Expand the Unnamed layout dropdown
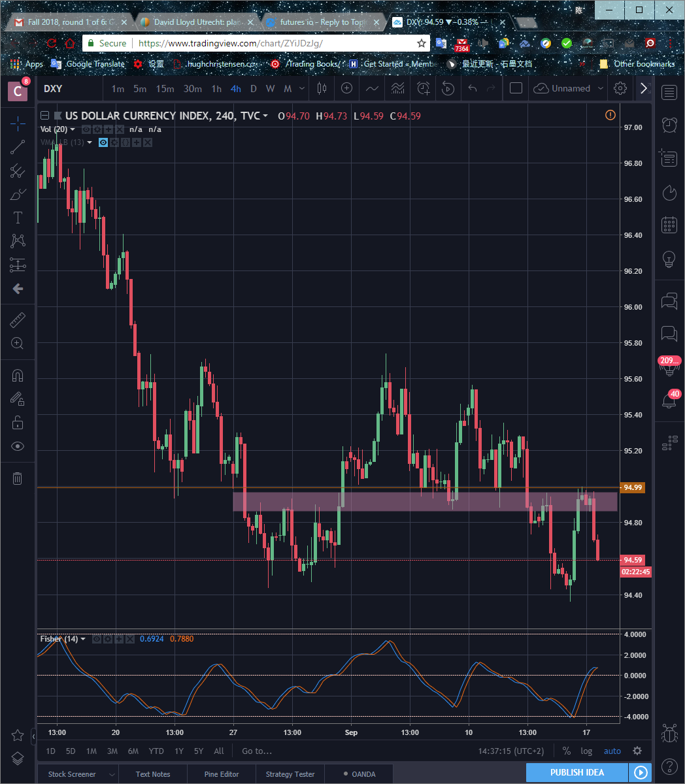Screen dimensions: 685x784 pyautogui.click(x=601, y=88)
